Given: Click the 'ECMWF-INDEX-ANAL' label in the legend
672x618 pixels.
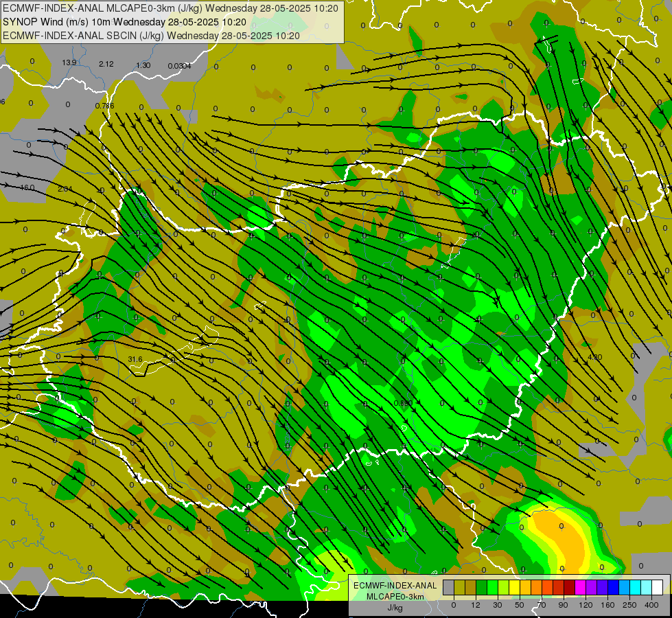Looking at the screenshot, I should [x=395, y=586].
